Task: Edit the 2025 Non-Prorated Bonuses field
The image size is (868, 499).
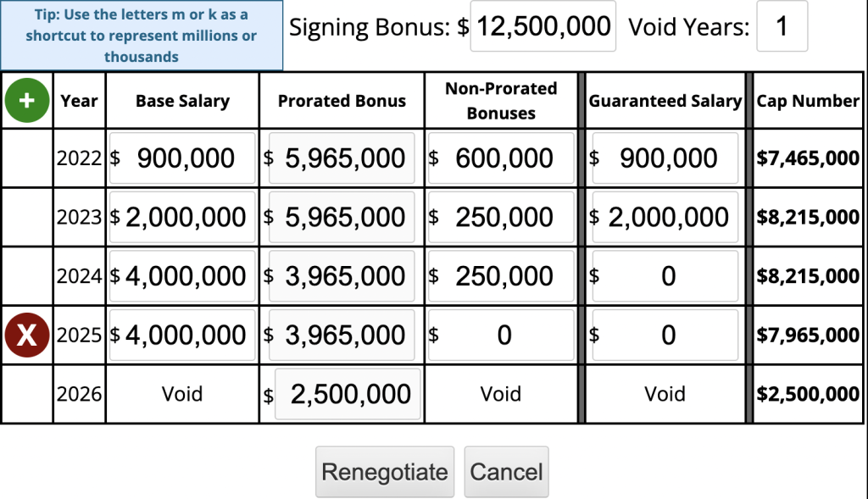Action: coord(502,335)
